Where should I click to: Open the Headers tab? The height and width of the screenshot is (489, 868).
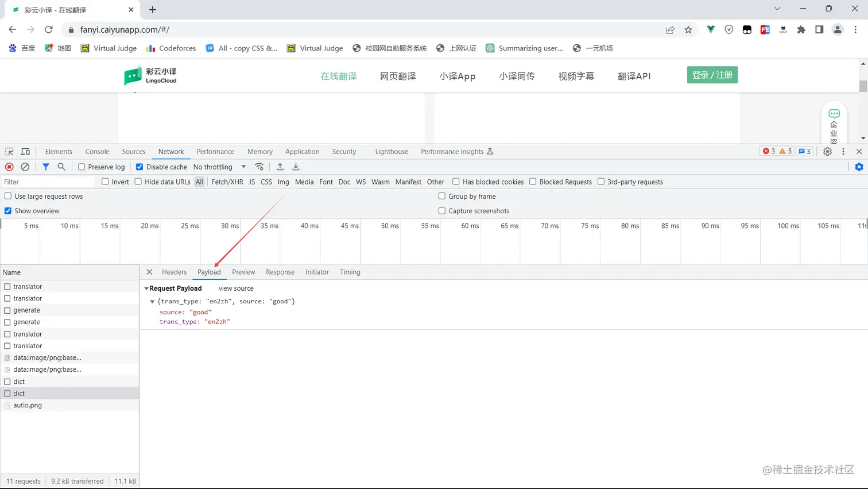(x=174, y=272)
